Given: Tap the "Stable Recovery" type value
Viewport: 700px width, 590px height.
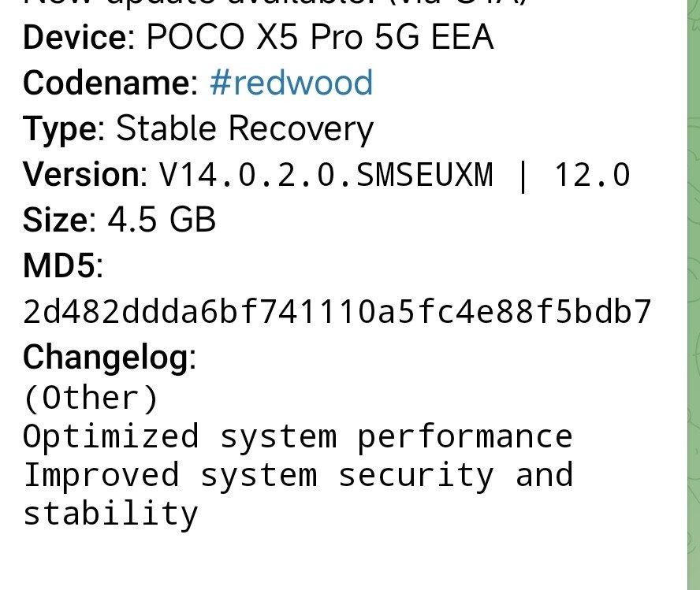Looking at the screenshot, I should [244, 128].
